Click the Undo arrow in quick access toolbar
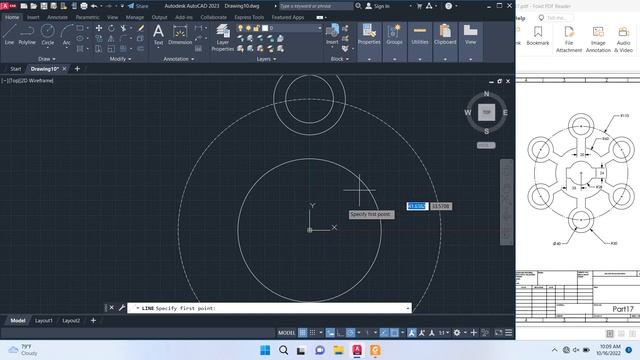The image size is (640, 360). (x=94, y=6)
